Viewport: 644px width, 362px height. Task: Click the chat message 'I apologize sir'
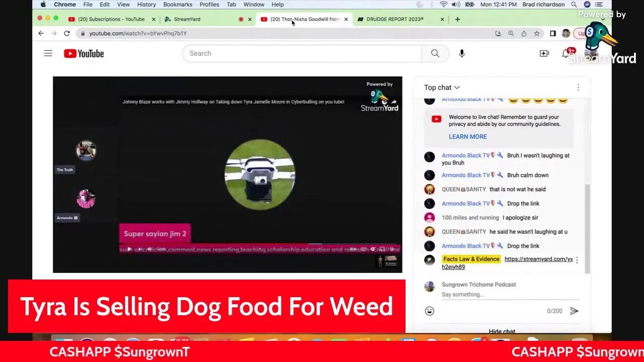pyautogui.click(x=520, y=218)
